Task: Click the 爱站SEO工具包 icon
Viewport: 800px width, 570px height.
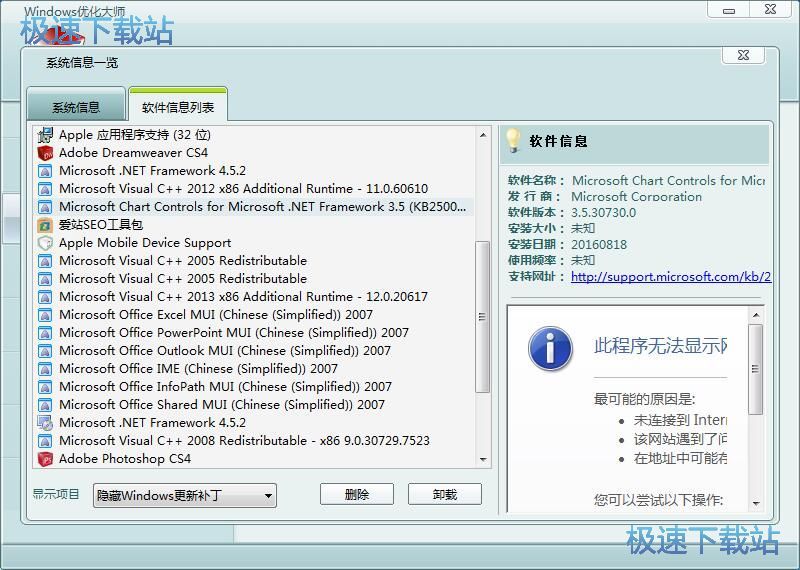Action: pyautogui.click(x=45, y=225)
